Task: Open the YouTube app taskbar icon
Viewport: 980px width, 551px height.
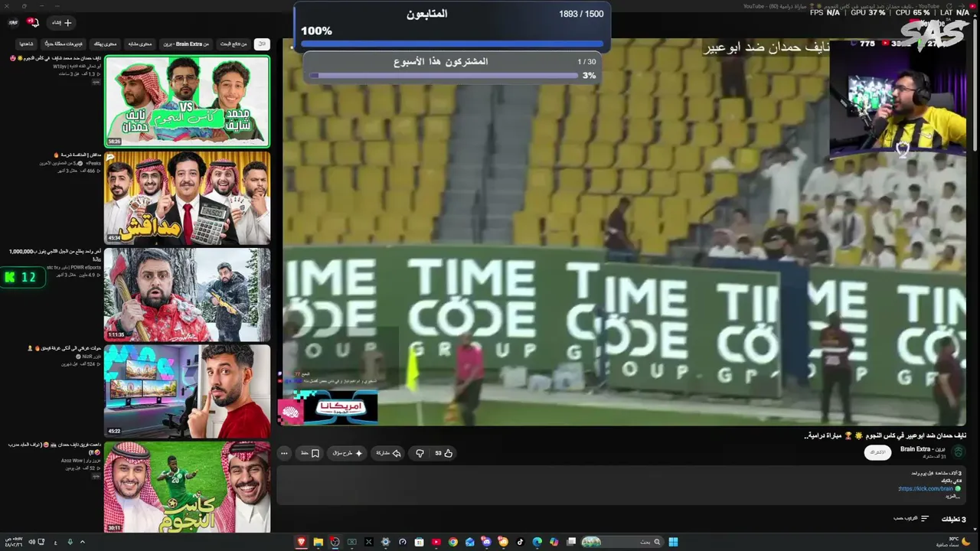Action: click(436, 542)
